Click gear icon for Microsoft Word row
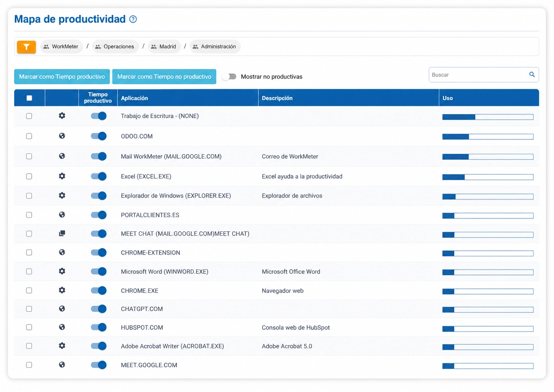The height and width of the screenshot is (392, 554). tap(62, 271)
